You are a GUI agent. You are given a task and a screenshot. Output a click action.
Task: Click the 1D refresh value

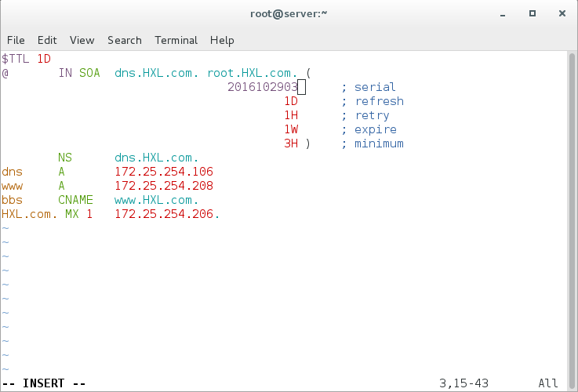coord(291,101)
